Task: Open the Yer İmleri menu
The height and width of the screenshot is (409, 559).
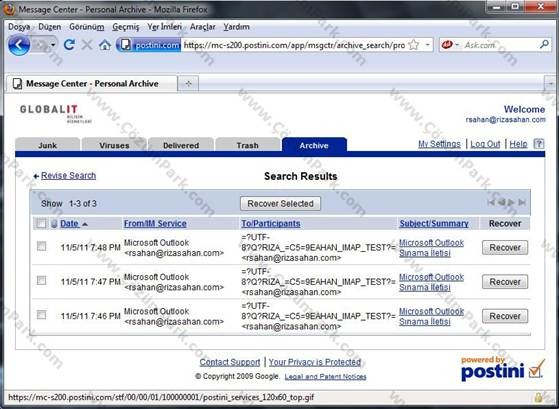Action: tap(164, 27)
